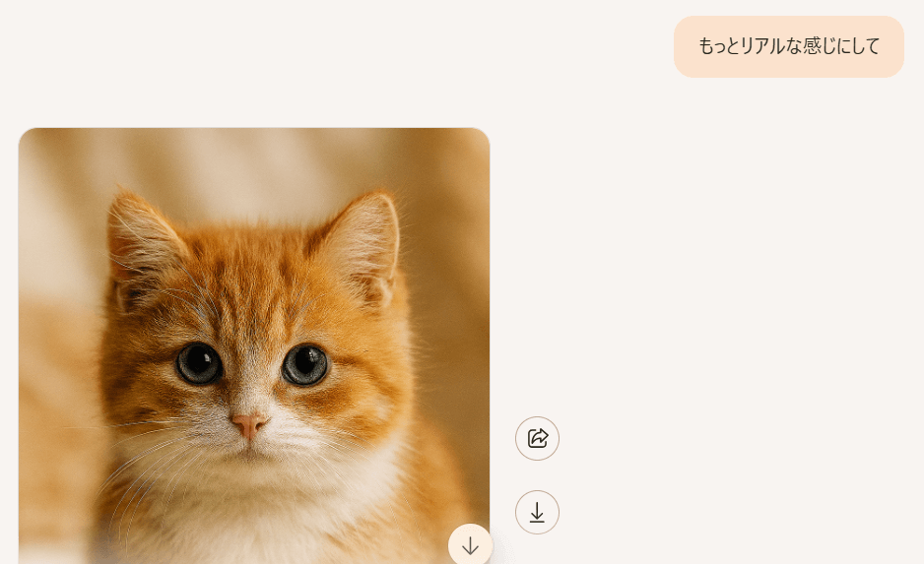The height and width of the screenshot is (564, 924).
Task: Select the user message bubble 'もっとリアルな感じにして'
Action: click(x=788, y=46)
